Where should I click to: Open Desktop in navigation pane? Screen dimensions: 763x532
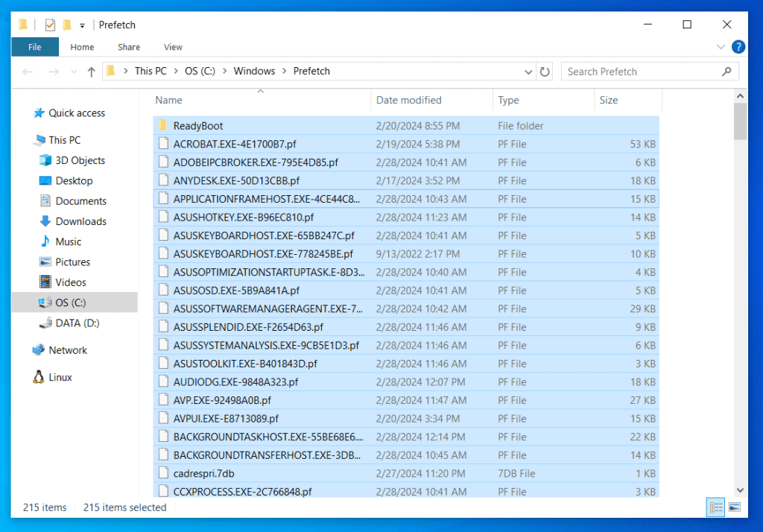click(x=74, y=181)
